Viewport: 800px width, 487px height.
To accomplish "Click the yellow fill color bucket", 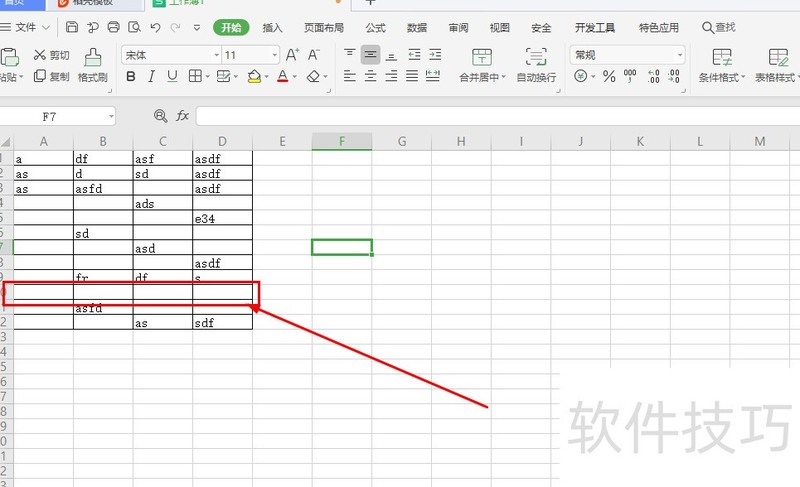I will (x=254, y=76).
